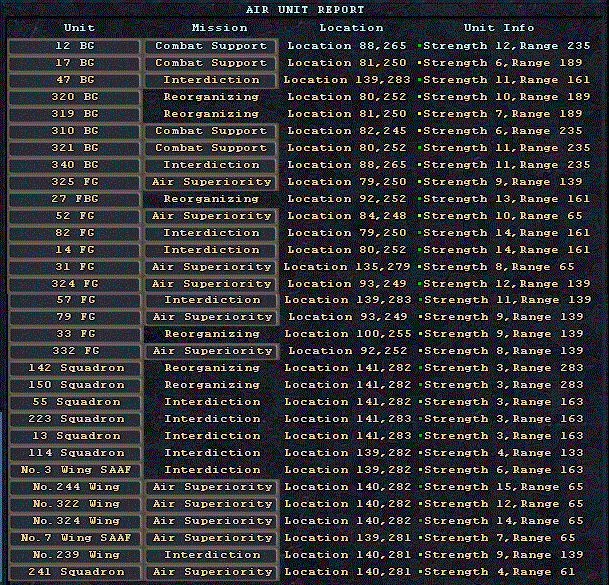Click Location 135,279 of 31 FG
The height and width of the screenshot is (585, 609).
(x=347, y=267)
